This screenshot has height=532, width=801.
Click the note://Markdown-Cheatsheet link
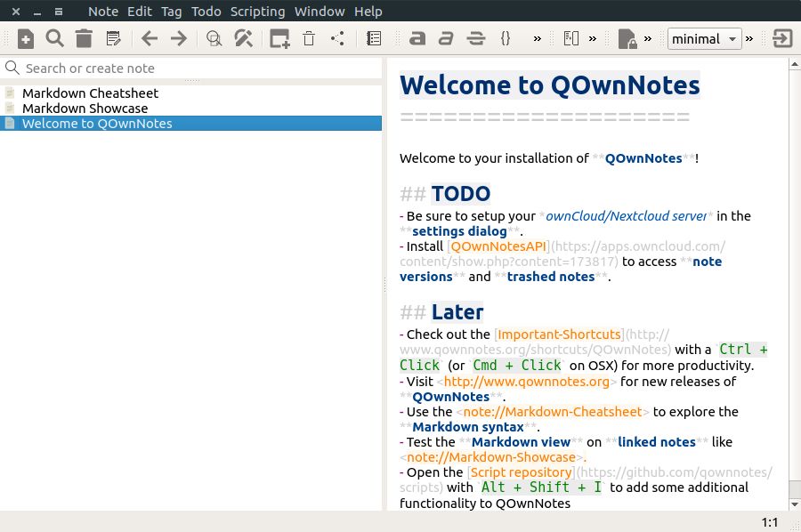[x=552, y=412]
